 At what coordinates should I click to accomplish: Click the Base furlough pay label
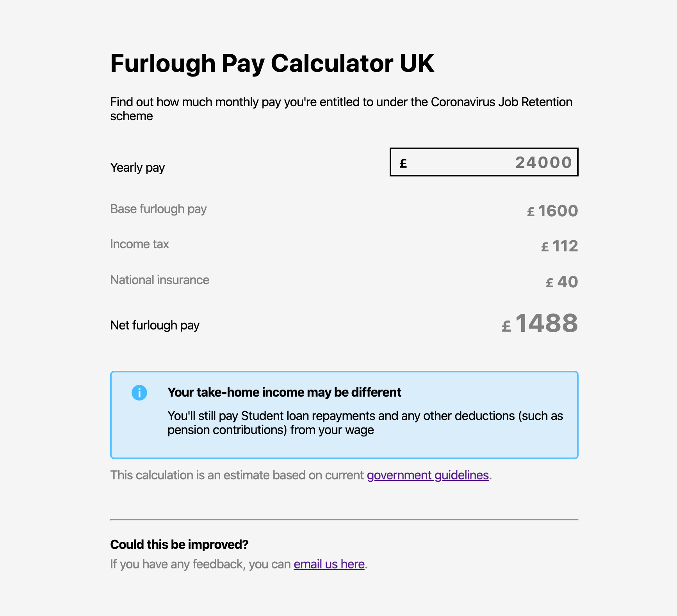coord(159,209)
